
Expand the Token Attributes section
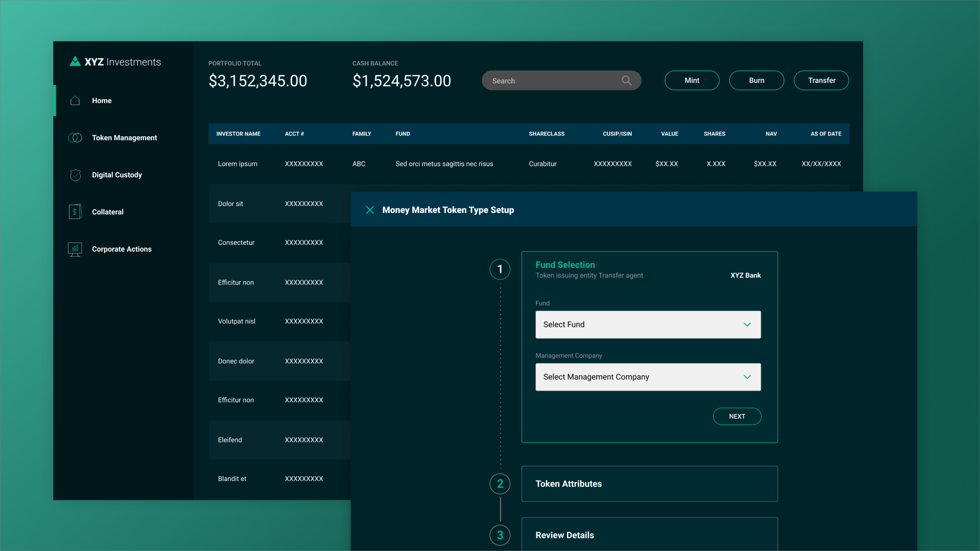pyautogui.click(x=649, y=484)
